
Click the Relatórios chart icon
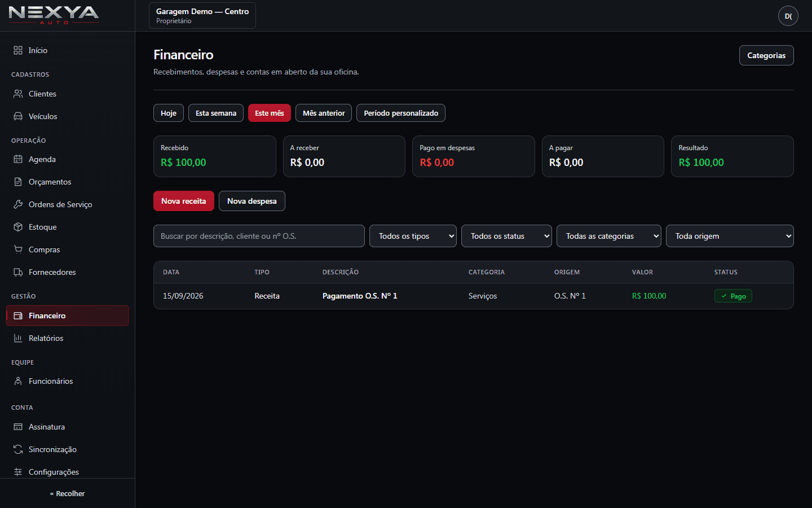click(18, 338)
